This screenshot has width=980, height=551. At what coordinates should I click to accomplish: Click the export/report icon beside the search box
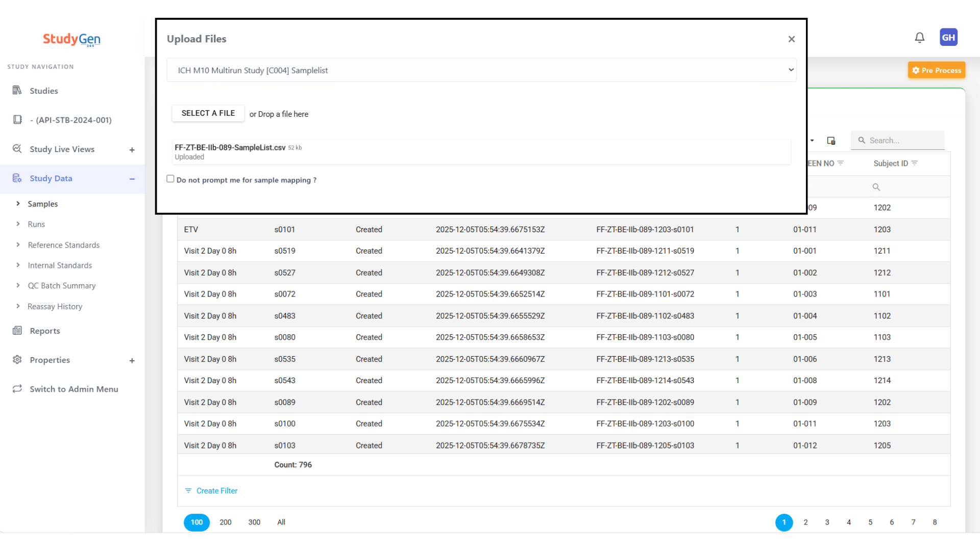(831, 140)
